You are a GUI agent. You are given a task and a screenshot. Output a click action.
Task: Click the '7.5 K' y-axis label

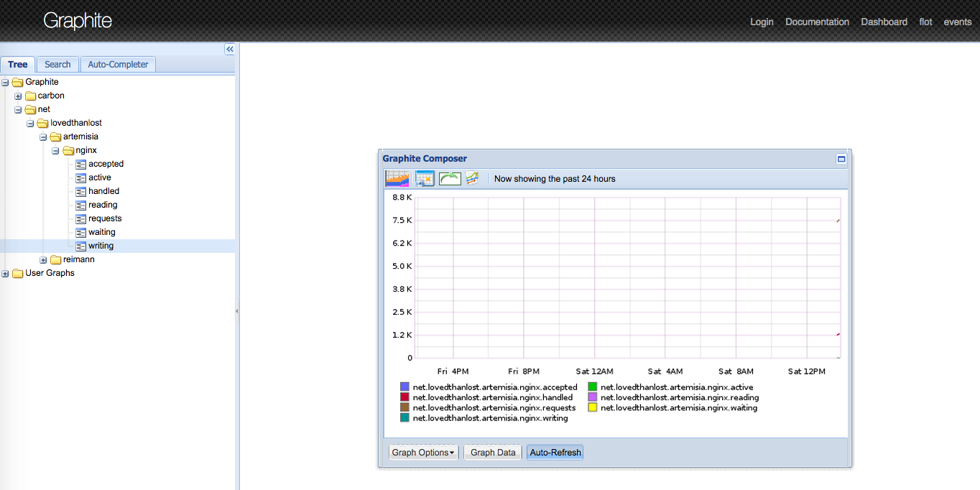[x=402, y=220]
